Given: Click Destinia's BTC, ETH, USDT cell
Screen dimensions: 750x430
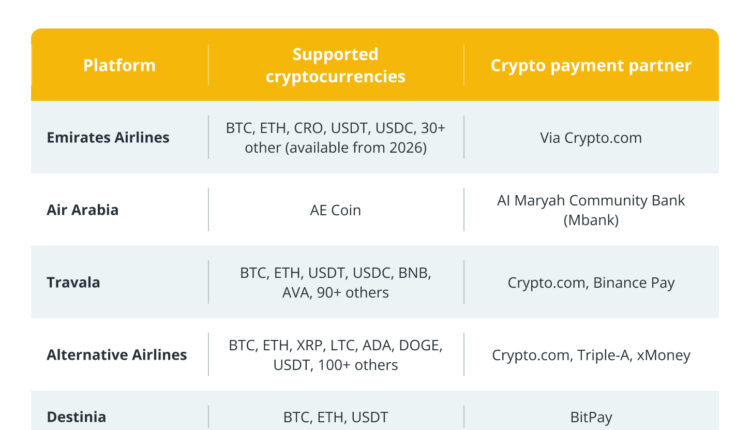Looking at the screenshot, I should 335,417.
